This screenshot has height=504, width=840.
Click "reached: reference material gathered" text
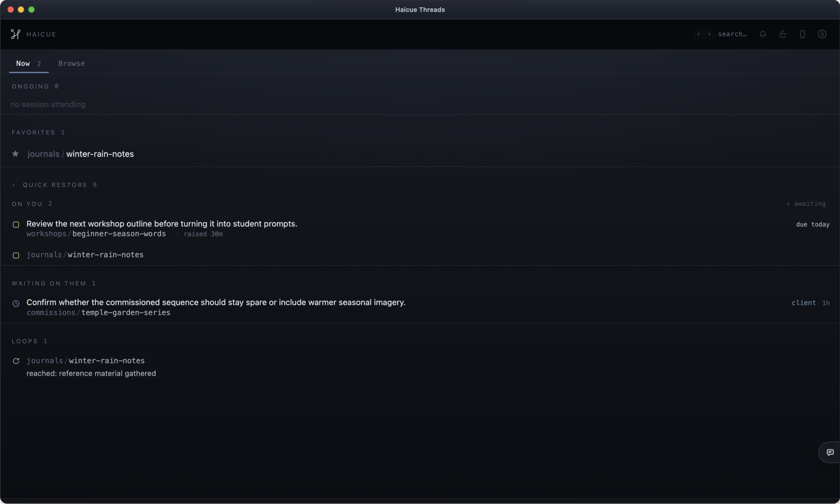[91, 373]
